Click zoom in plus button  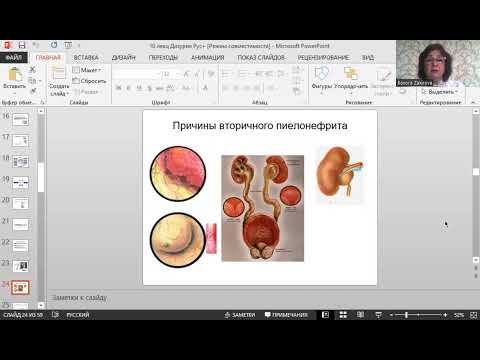pos(445,315)
